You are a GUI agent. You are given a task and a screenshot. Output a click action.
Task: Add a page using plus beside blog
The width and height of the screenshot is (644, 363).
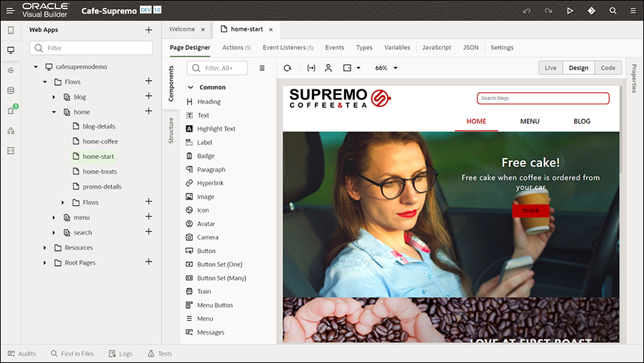coord(149,96)
